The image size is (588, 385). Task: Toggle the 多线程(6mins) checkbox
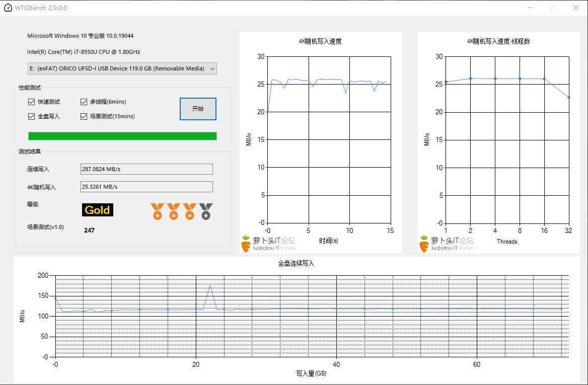[84, 102]
